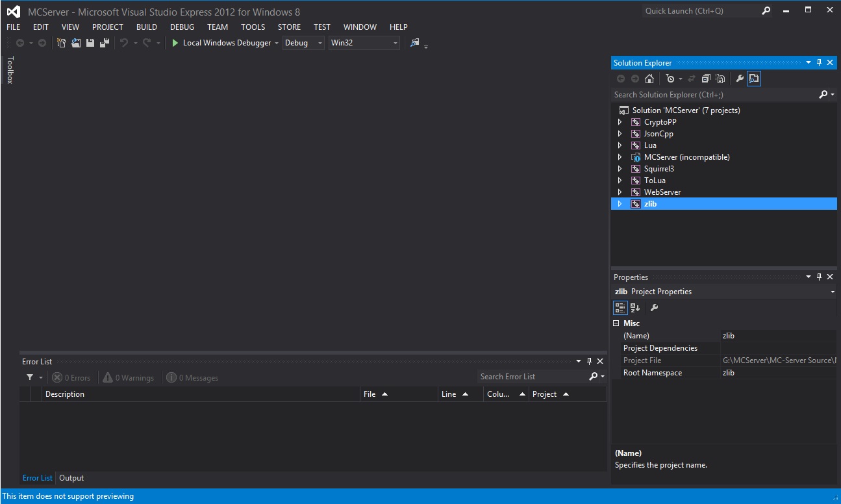Image resolution: width=841 pixels, height=504 pixels.
Task: Expand the CryptoPP project node
Action: [x=620, y=122]
